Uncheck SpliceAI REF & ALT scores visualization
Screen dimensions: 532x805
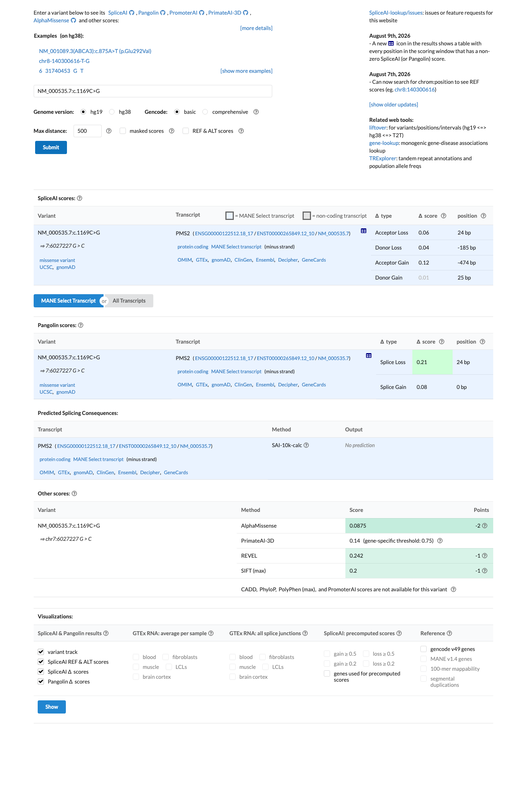click(41, 662)
